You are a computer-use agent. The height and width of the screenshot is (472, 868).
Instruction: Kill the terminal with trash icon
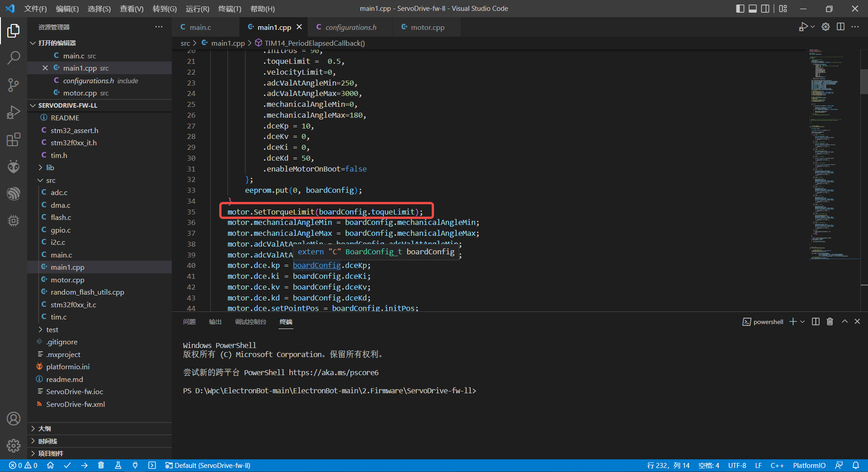(x=830, y=322)
